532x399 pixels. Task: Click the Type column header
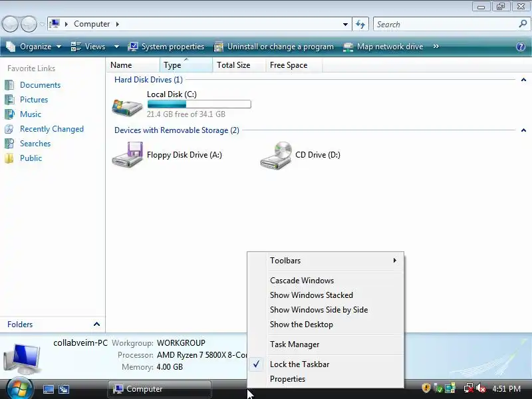click(x=186, y=65)
